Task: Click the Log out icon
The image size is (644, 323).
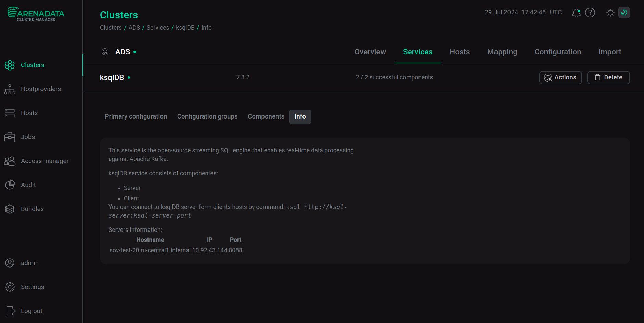Action: [11, 311]
